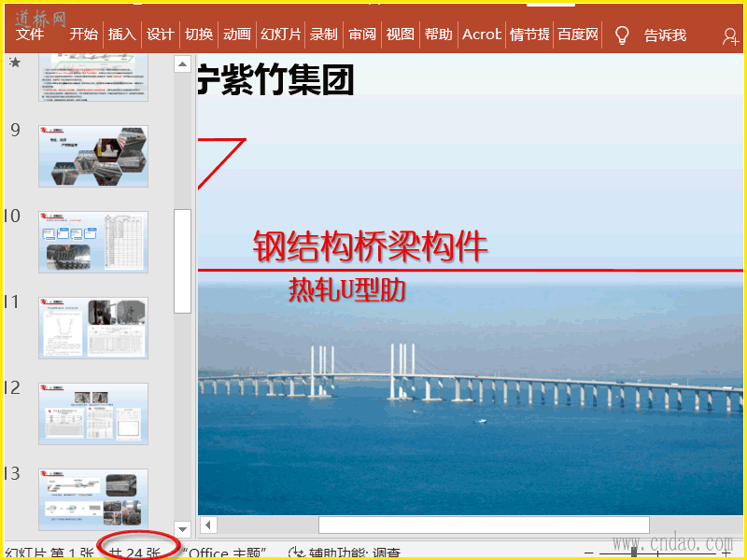This screenshot has height=560, width=747.
Task: Switch to the 录制 tab
Action: [324, 35]
